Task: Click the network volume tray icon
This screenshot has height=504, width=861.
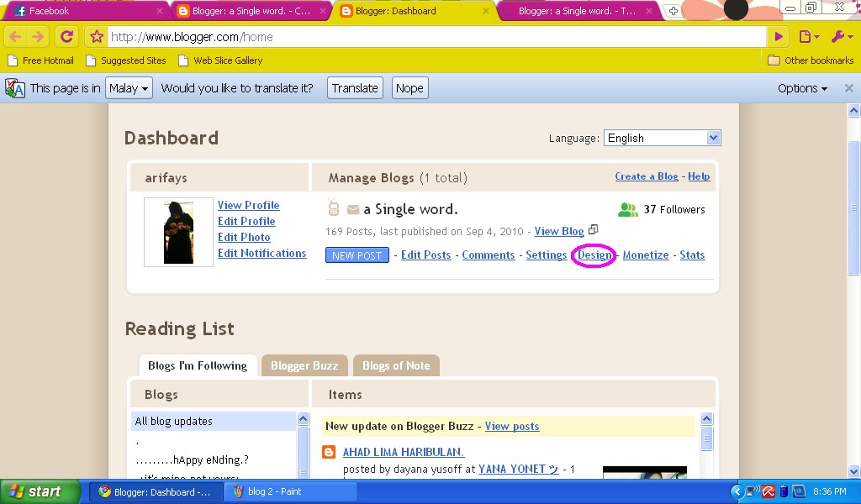Action: click(753, 491)
